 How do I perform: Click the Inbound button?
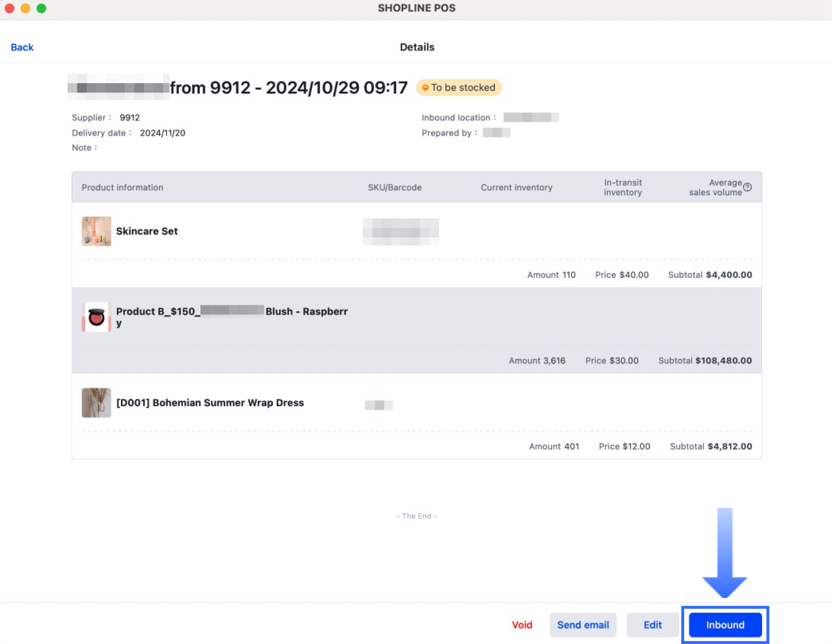pyautogui.click(x=725, y=625)
